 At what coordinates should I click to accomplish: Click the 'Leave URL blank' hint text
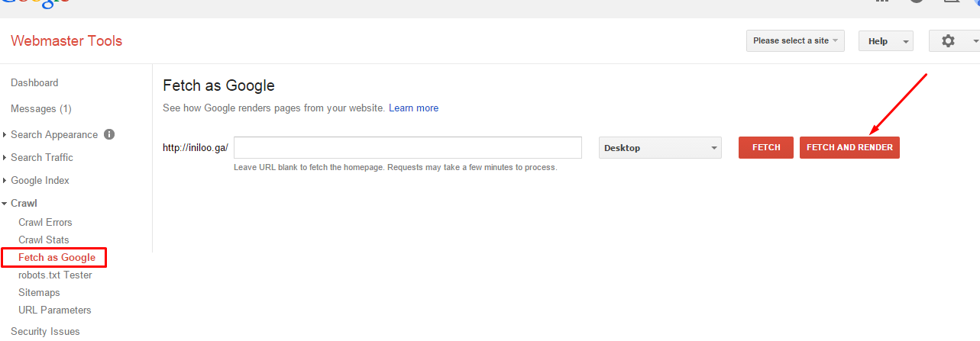click(x=396, y=168)
